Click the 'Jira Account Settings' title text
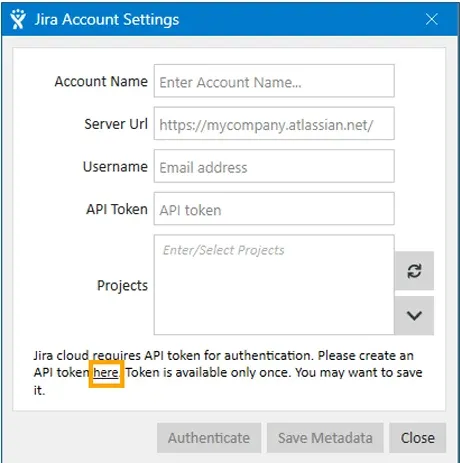This screenshot has height=463, width=460. click(x=107, y=19)
